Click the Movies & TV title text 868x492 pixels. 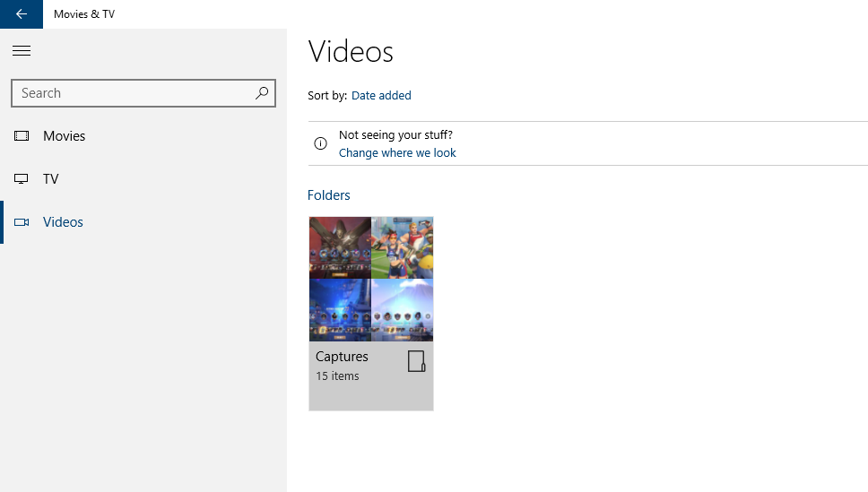[84, 14]
